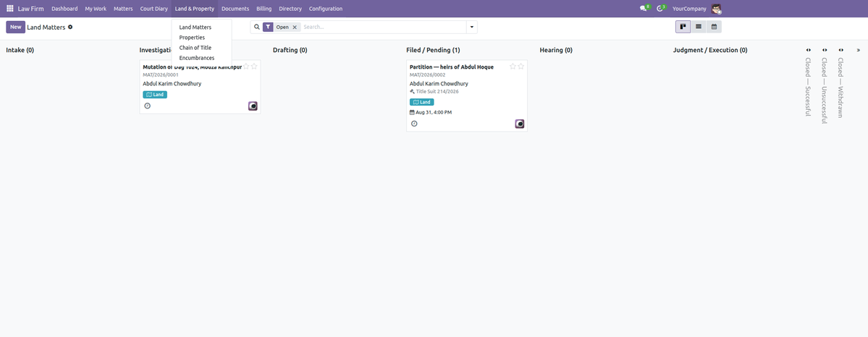The height and width of the screenshot is (337, 868).
Task: Open the Dashboard menu
Action: [64, 9]
